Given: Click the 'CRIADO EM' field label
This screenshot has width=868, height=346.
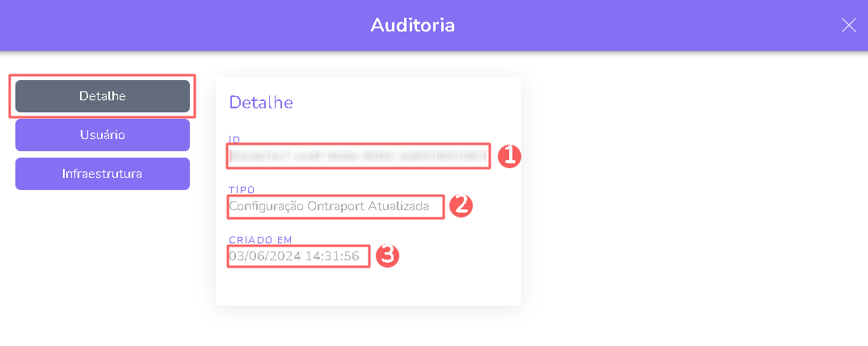Looking at the screenshot, I should click(x=259, y=240).
